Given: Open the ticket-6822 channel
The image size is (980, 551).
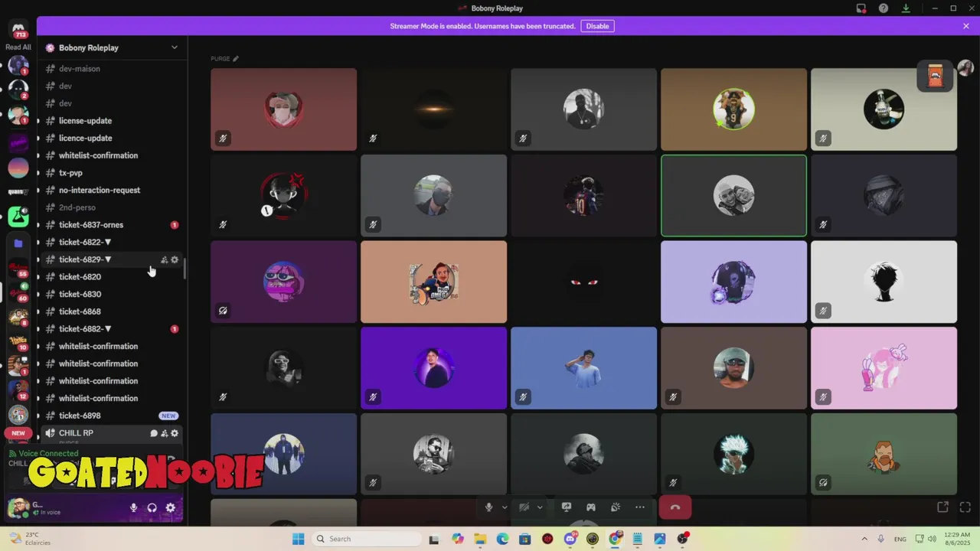Looking at the screenshot, I should pyautogui.click(x=112, y=243).
